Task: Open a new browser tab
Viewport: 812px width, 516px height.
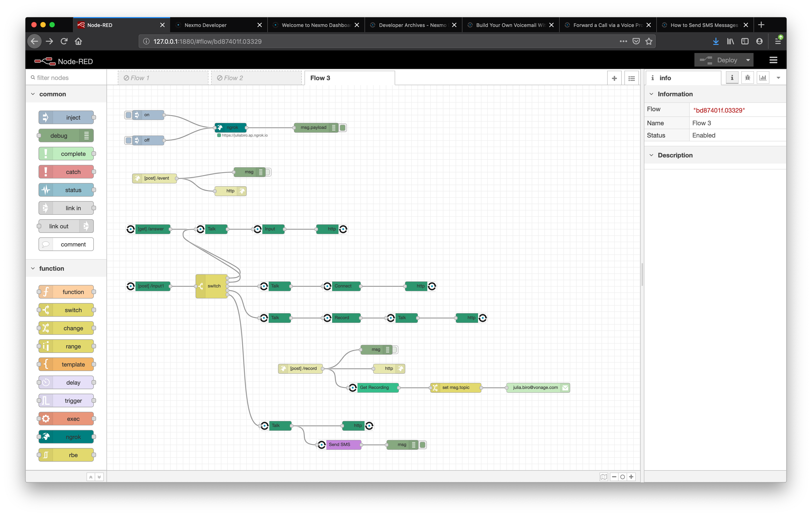Action: (x=761, y=25)
